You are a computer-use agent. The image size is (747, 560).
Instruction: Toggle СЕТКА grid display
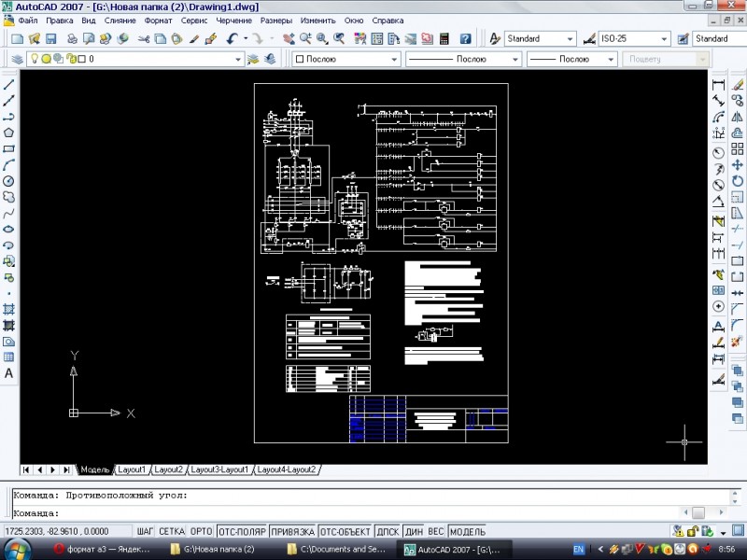172,531
